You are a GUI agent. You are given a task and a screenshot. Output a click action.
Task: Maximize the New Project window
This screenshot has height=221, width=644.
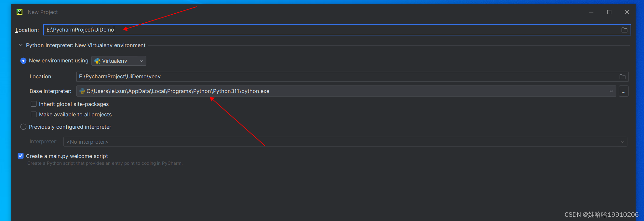tap(609, 12)
